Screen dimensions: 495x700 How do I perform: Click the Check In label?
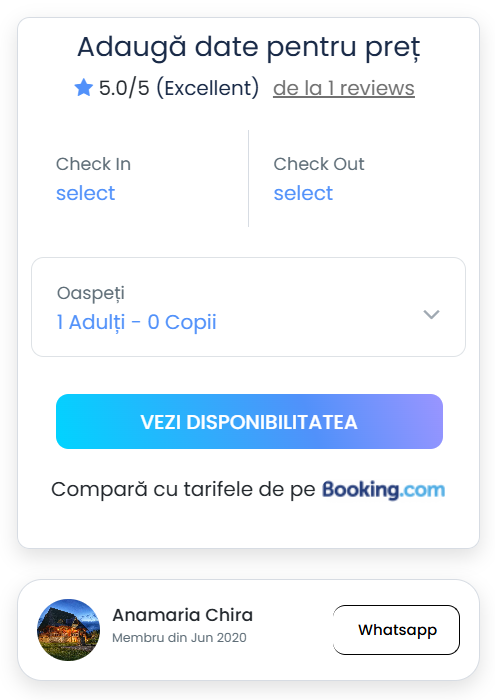[x=93, y=164]
